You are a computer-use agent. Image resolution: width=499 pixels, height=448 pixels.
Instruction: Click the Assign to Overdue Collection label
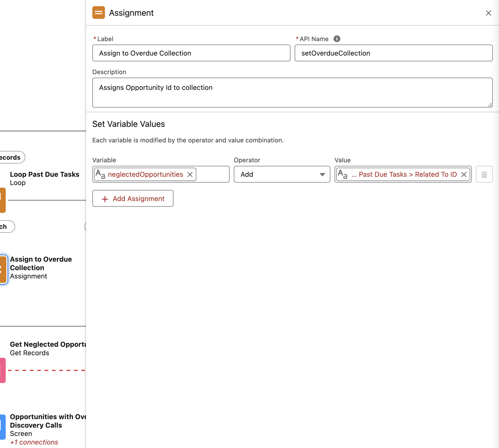pyautogui.click(x=41, y=263)
